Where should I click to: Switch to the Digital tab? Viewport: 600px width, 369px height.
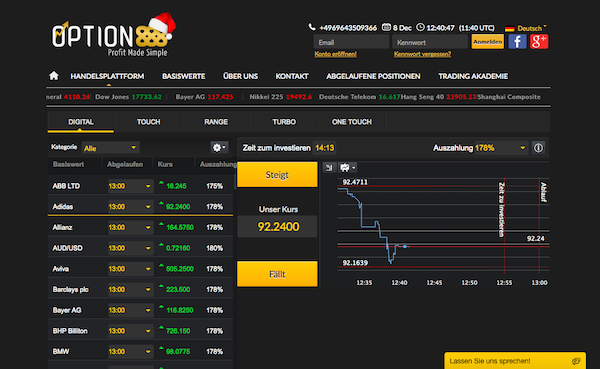click(x=81, y=122)
